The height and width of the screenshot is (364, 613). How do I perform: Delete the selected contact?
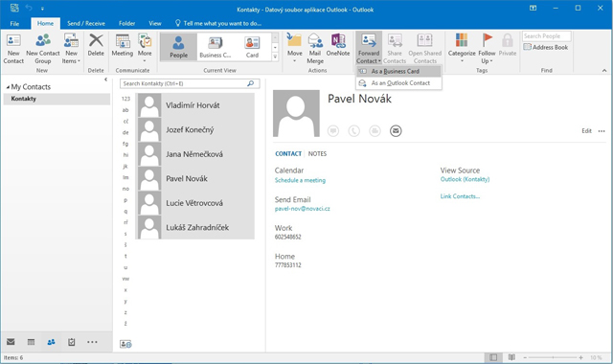[96, 45]
